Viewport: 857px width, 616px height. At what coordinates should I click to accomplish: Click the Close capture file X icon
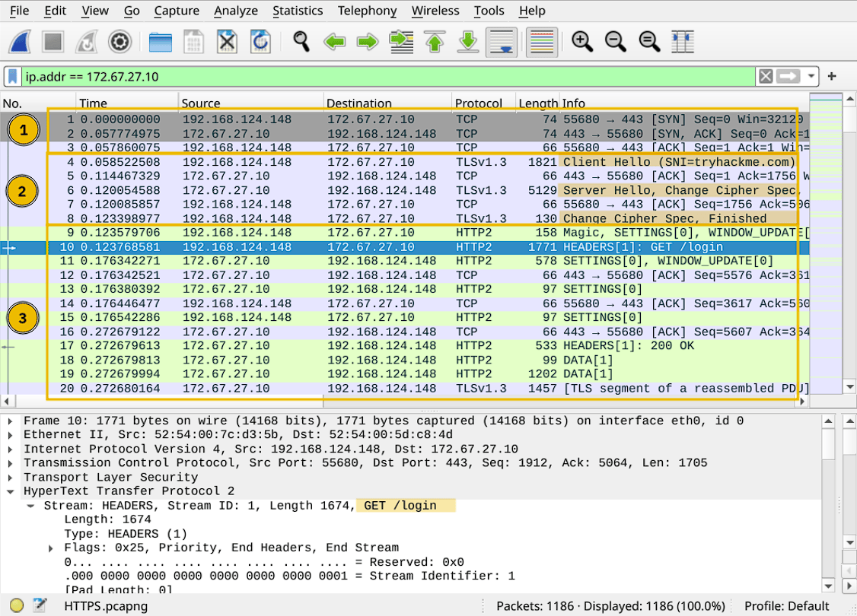(x=227, y=42)
